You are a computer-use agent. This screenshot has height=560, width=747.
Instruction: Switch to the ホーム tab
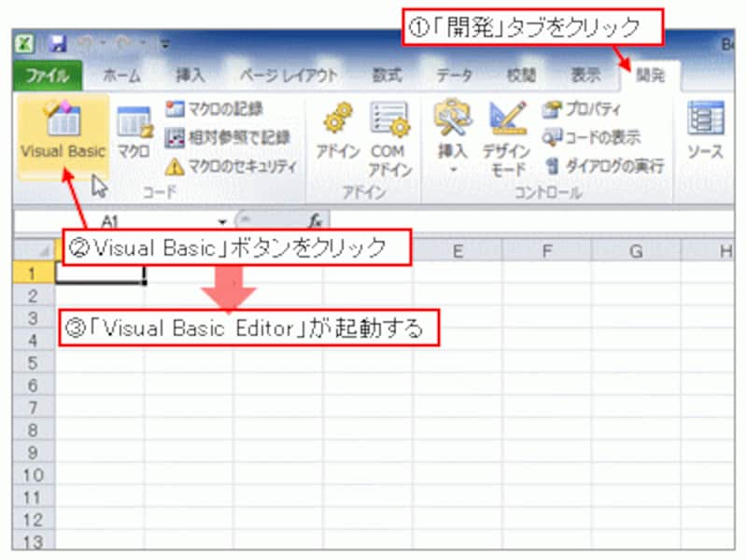tap(122, 76)
